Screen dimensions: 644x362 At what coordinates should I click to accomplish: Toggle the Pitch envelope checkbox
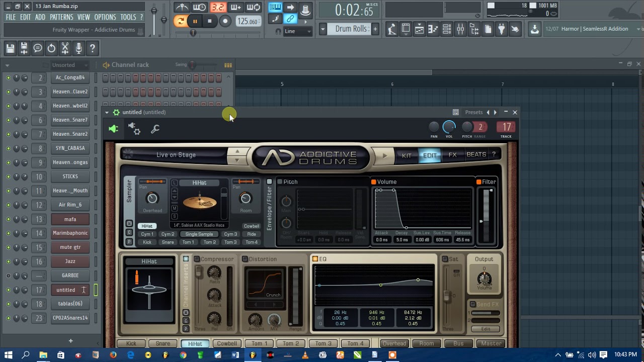pos(280,182)
